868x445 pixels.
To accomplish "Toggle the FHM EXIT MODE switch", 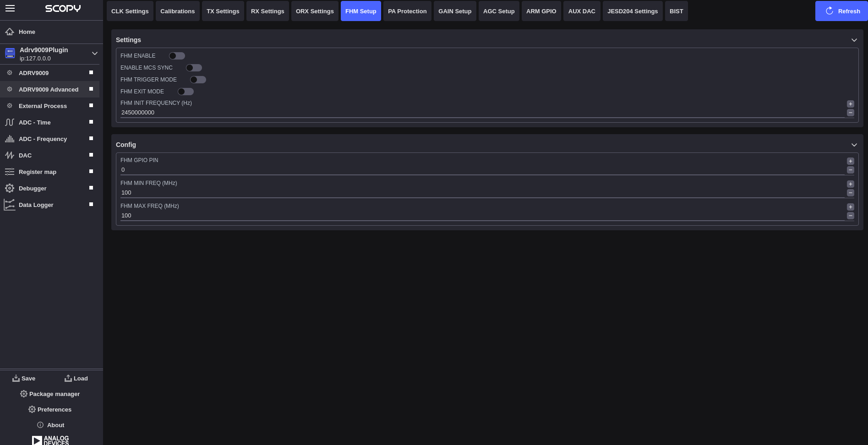I will (186, 92).
